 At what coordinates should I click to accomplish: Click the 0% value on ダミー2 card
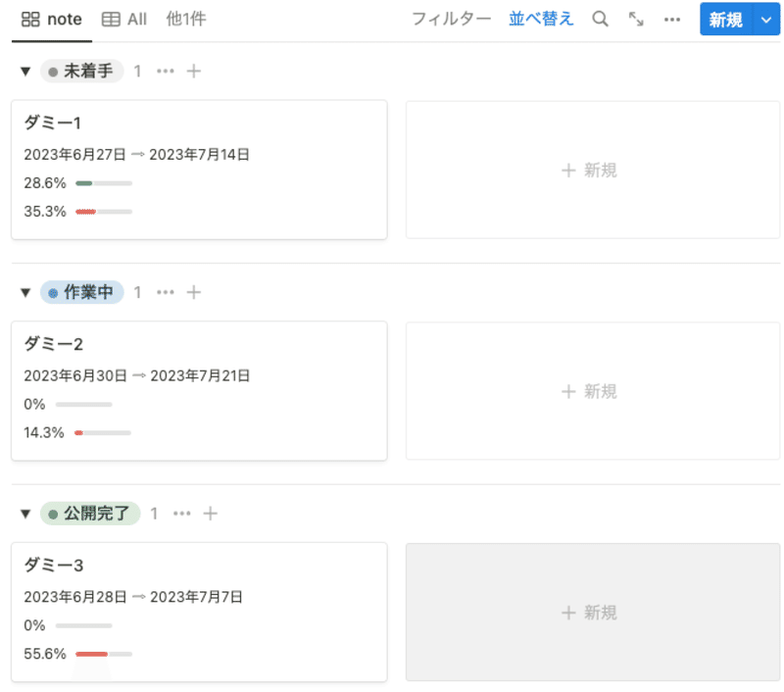coord(34,404)
